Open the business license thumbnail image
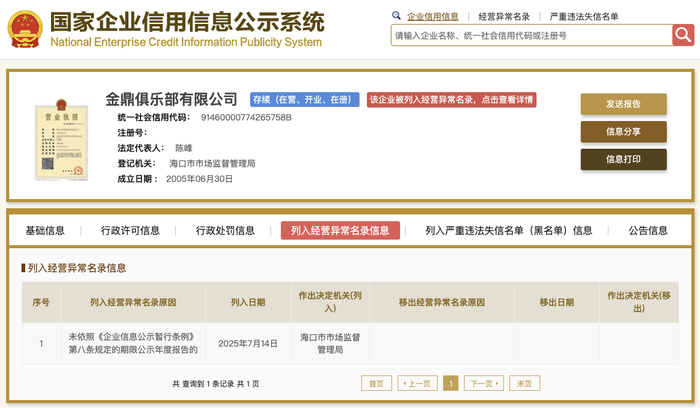 click(61, 140)
